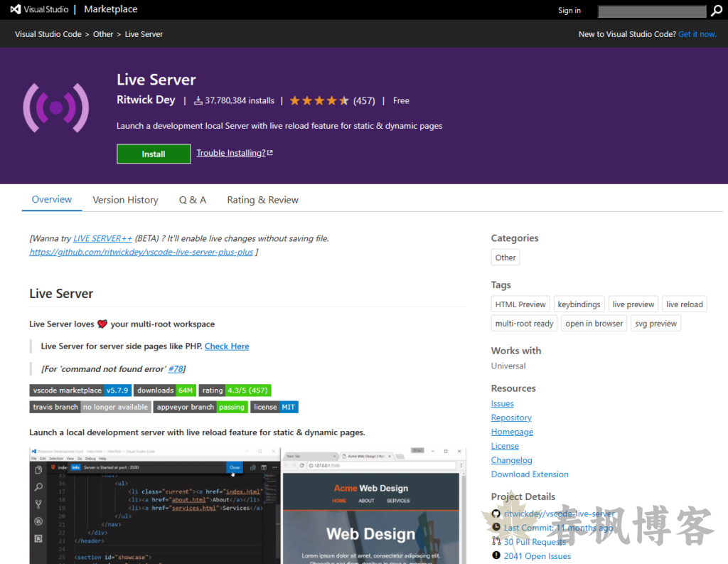
Task: Open Issues resource link
Action: tap(503, 403)
